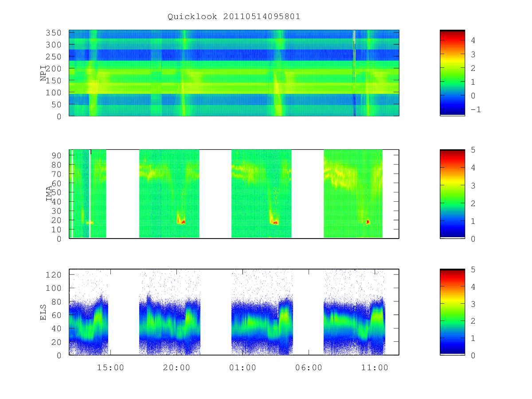Screen dimensions: 532x399
Task: Click the ELS axis label
Action: pos(43,312)
